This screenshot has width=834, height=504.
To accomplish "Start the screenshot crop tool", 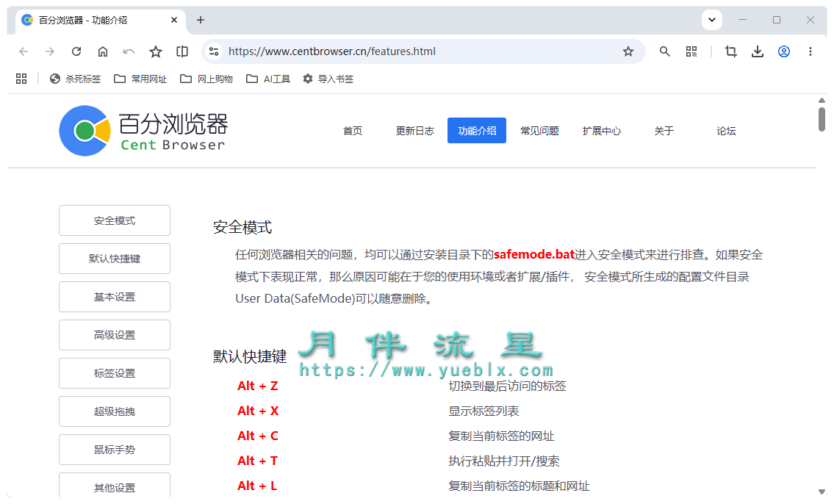I will tap(731, 51).
